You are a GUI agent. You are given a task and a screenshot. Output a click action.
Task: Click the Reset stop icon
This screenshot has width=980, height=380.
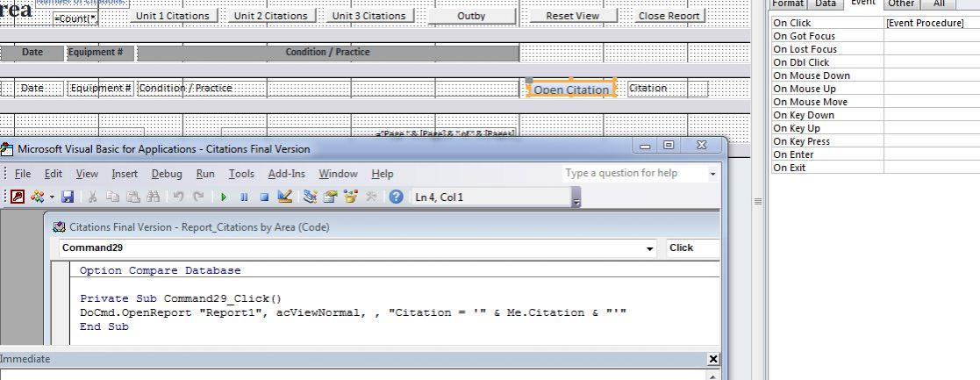(264, 197)
